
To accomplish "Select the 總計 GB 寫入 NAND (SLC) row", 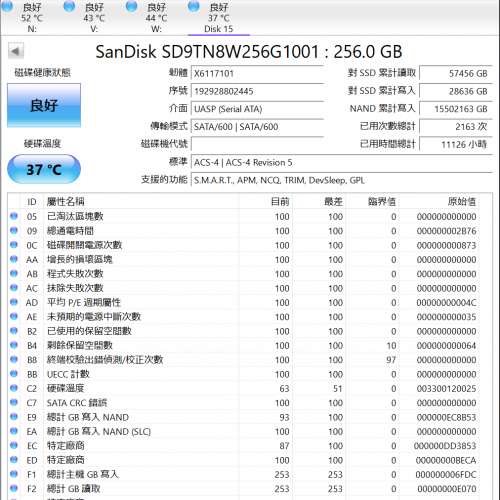I will pos(244,431).
